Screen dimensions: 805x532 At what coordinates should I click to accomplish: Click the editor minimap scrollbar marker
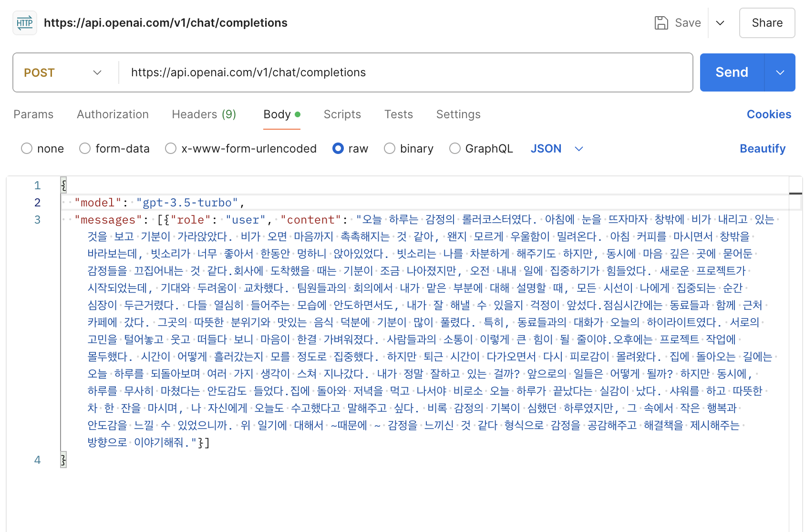coord(795,193)
